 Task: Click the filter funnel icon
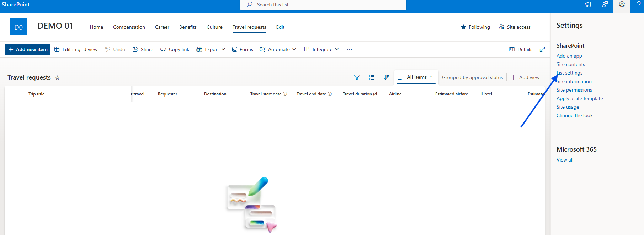(x=357, y=77)
